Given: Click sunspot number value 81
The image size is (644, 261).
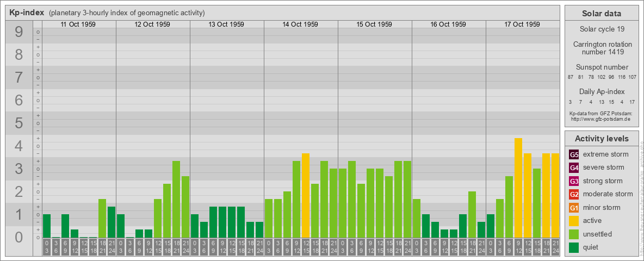Looking at the screenshot, I should [x=580, y=77].
